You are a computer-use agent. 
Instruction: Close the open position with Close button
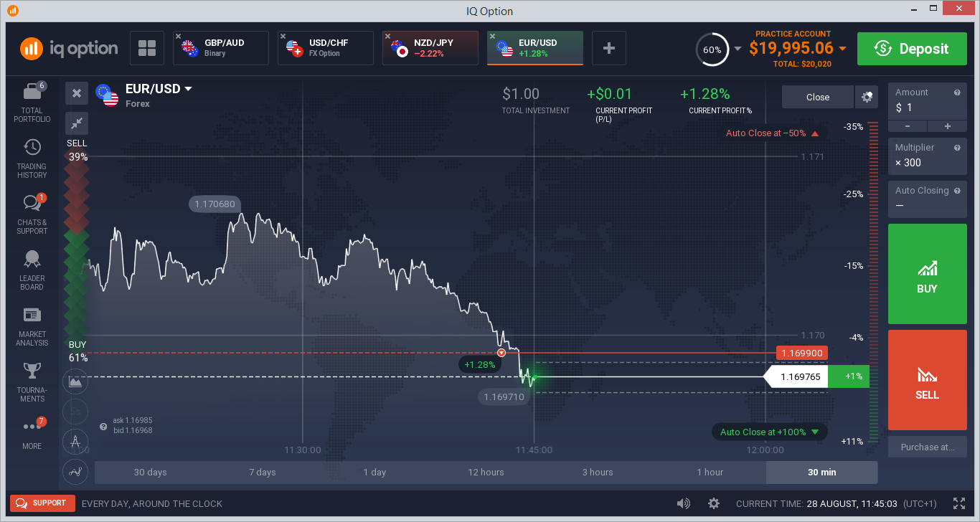coord(818,97)
